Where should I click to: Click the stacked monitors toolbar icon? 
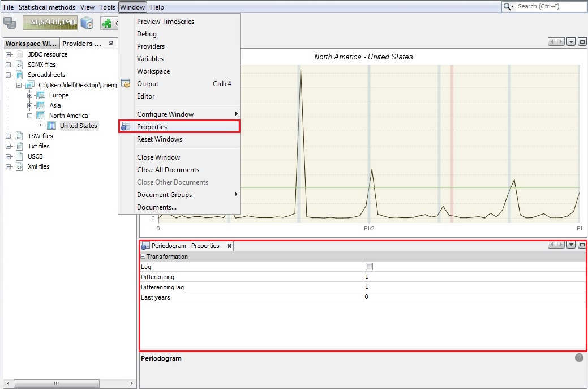pos(9,23)
